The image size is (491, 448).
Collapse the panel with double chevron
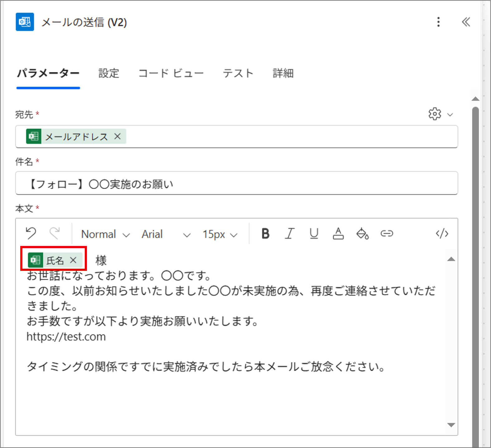[466, 22]
